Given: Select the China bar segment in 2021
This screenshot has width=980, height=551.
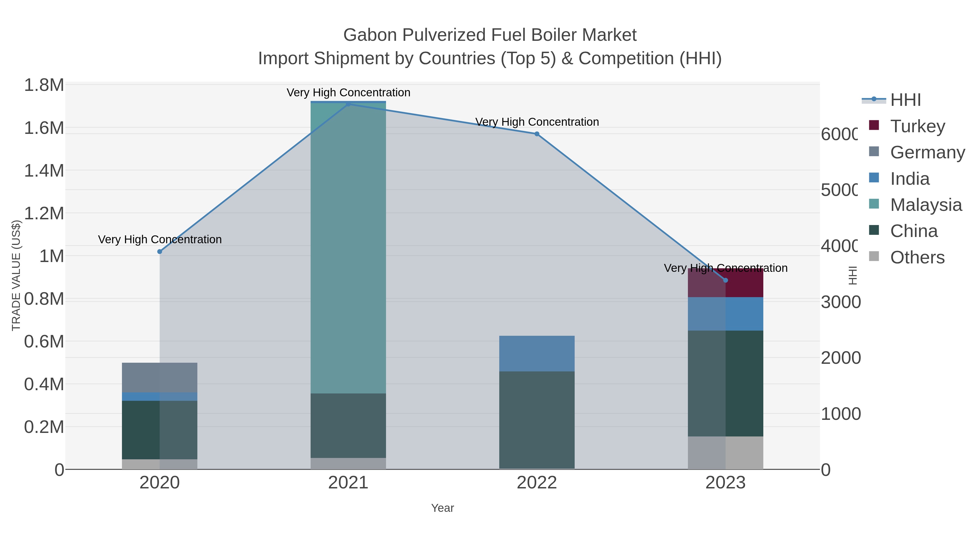Looking at the screenshot, I should click(x=348, y=426).
